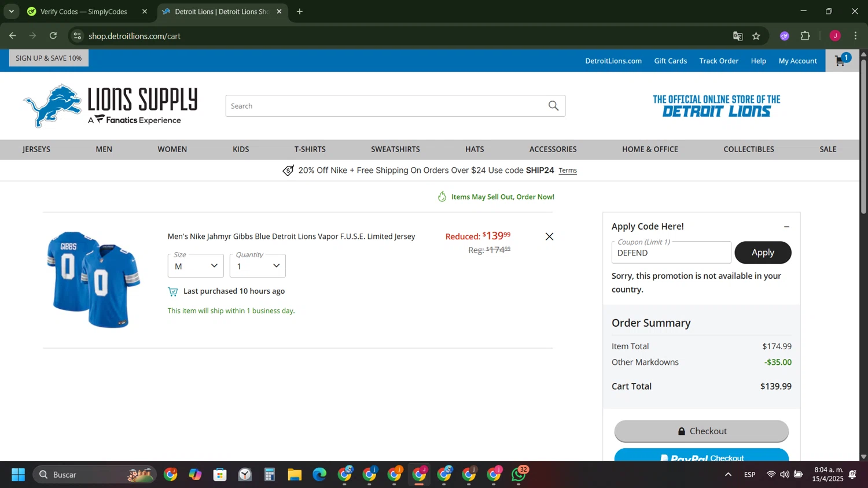Open the WOMEN menu

(x=172, y=149)
